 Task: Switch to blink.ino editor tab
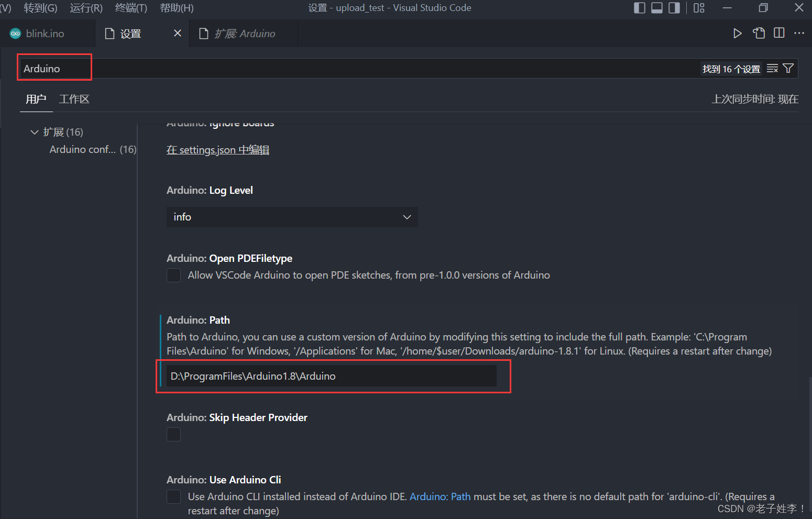tap(47, 34)
